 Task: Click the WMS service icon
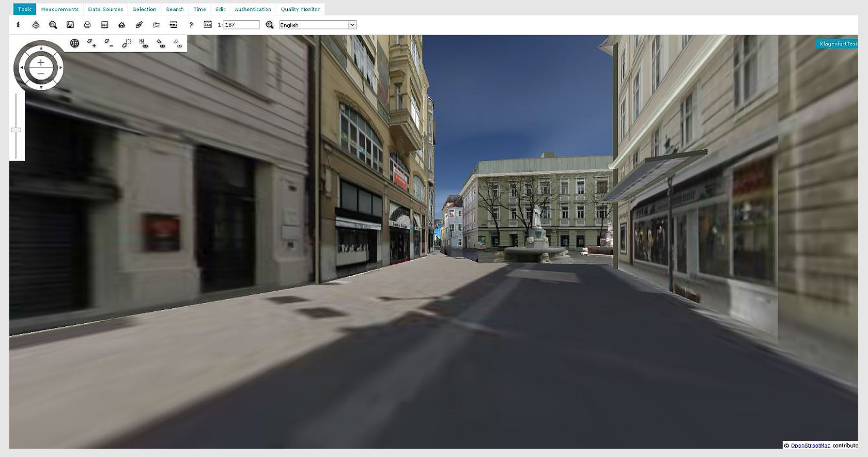(174, 25)
